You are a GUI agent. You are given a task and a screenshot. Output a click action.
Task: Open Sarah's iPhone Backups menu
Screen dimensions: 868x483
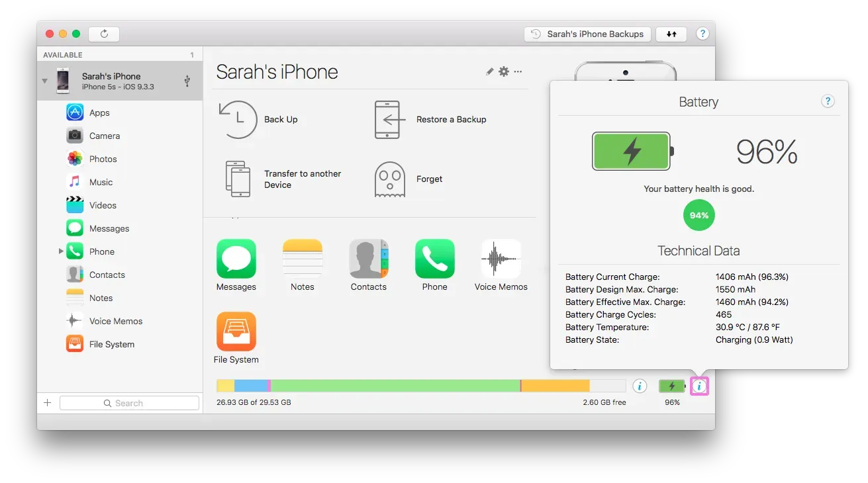click(587, 33)
